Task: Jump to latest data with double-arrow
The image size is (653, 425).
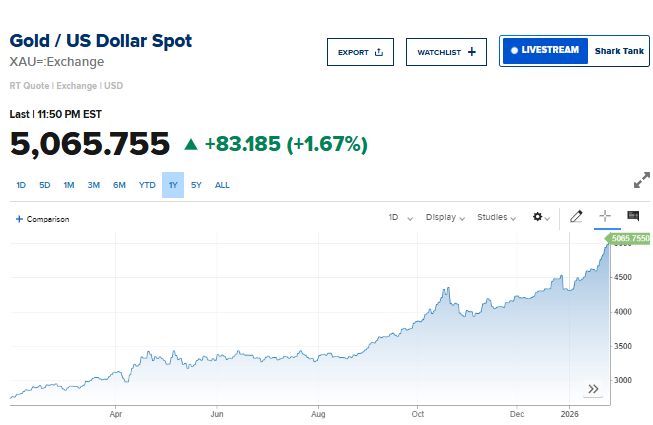Action: (593, 389)
